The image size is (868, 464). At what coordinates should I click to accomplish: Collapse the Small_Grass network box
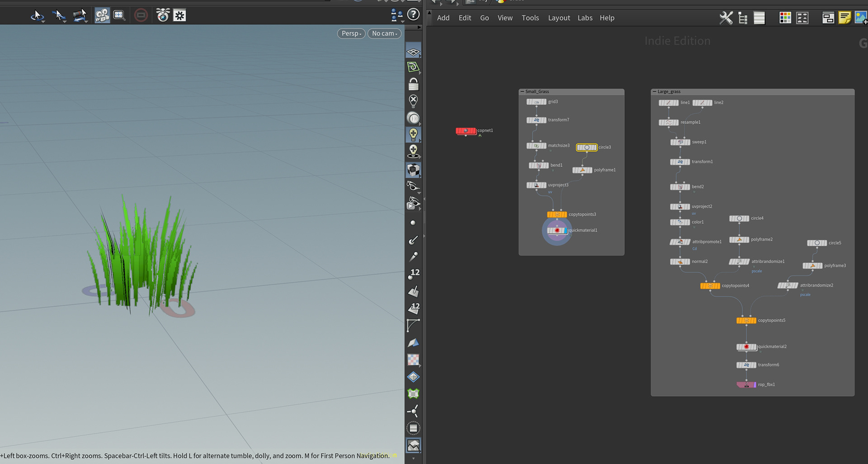pos(522,91)
